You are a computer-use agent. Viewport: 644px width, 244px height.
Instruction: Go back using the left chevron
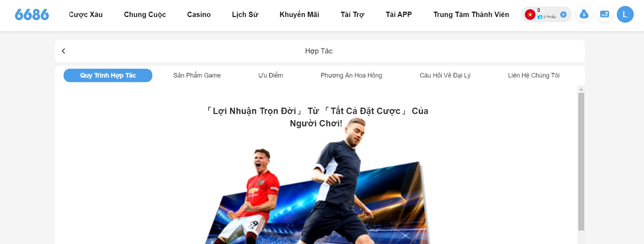(64, 51)
